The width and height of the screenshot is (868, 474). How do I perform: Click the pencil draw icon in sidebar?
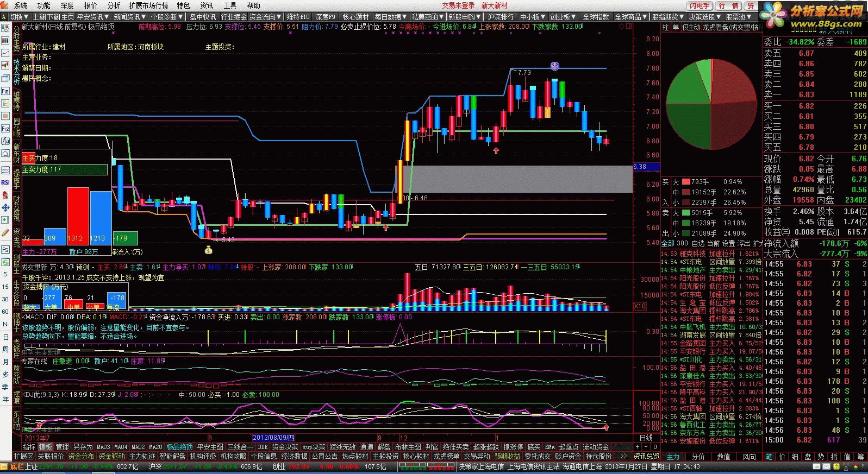5,232
